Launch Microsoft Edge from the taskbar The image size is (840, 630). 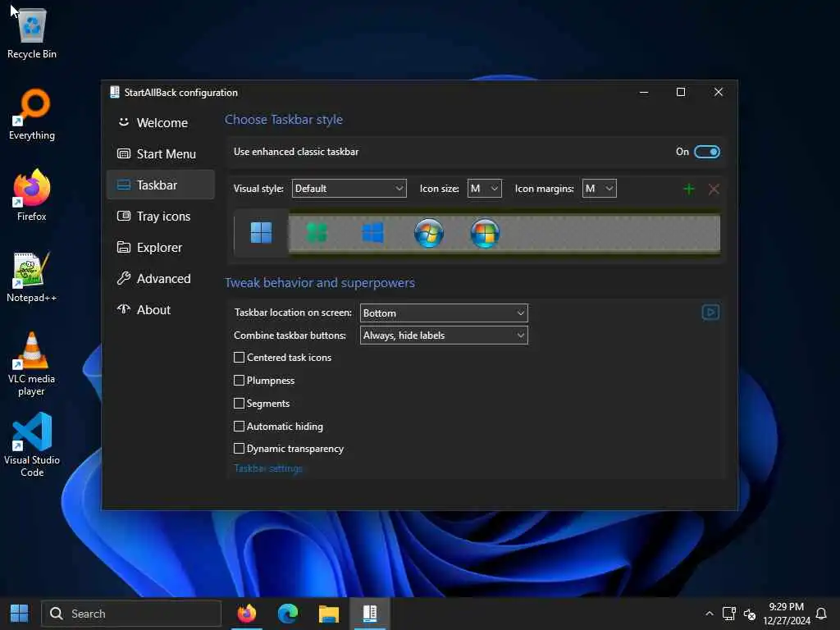[x=288, y=614]
